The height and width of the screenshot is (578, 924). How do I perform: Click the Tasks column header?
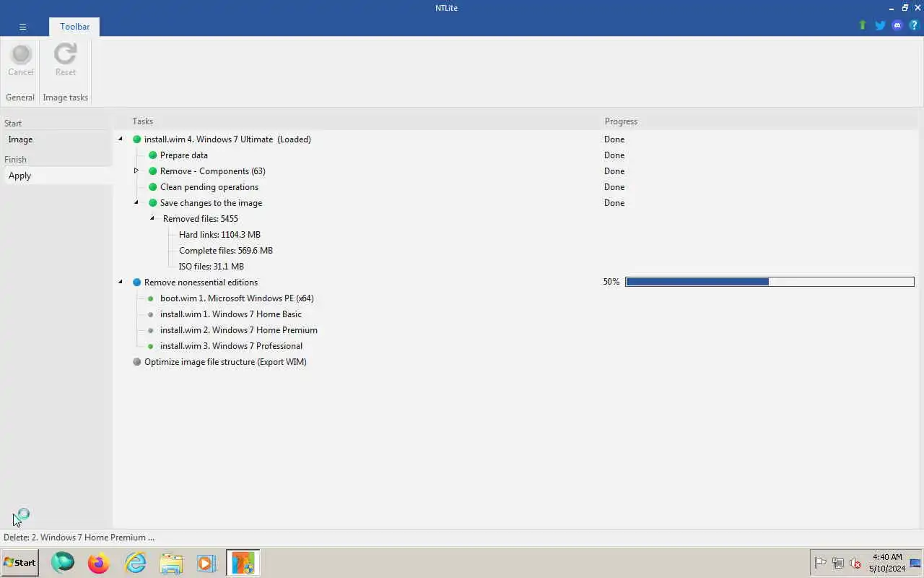click(142, 121)
